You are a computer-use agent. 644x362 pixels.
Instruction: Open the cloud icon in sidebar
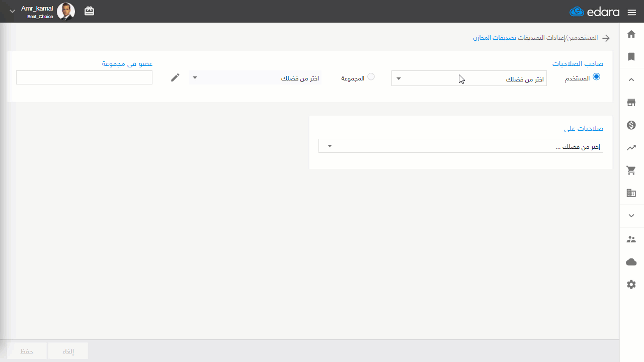point(631,262)
